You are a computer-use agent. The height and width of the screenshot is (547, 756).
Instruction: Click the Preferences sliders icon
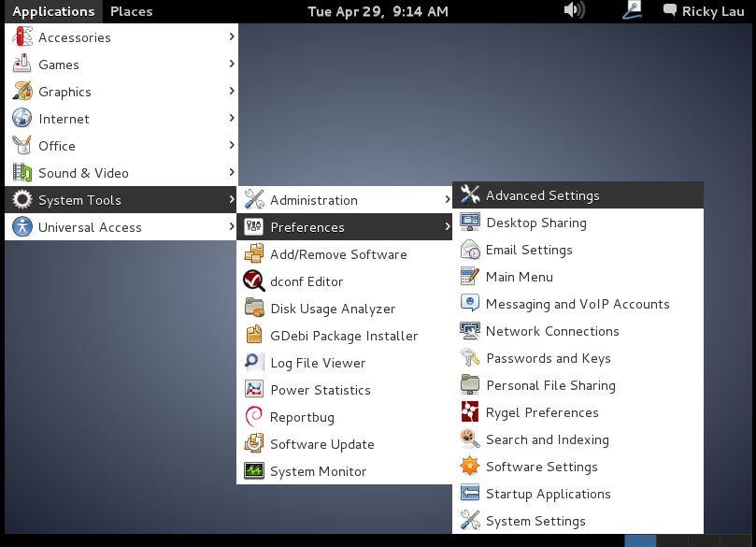[x=254, y=226]
